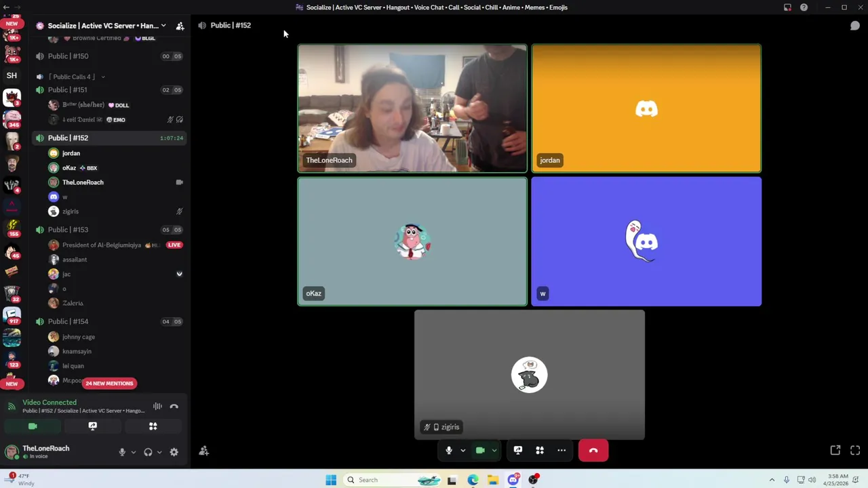This screenshot has width=868, height=488.
Task: Share your screen from left voice panel
Action: 93,426
